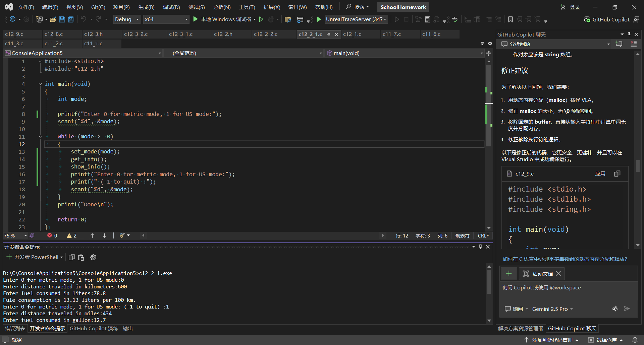This screenshot has width=644, height=345.
Task: Open the Debug configuration dropdown
Action: pyautogui.click(x=127, y=19)
